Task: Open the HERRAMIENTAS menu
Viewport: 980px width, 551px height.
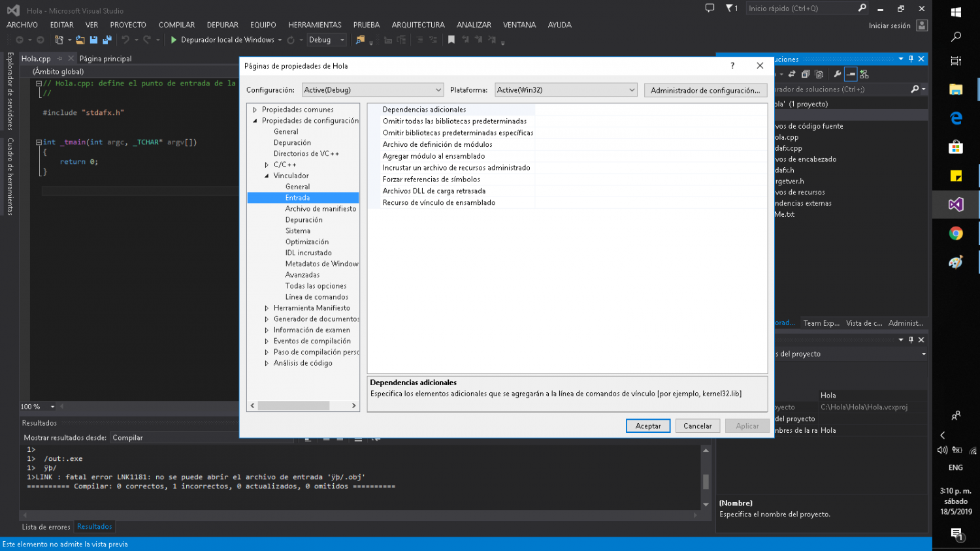Action: [x=315, y=25]
